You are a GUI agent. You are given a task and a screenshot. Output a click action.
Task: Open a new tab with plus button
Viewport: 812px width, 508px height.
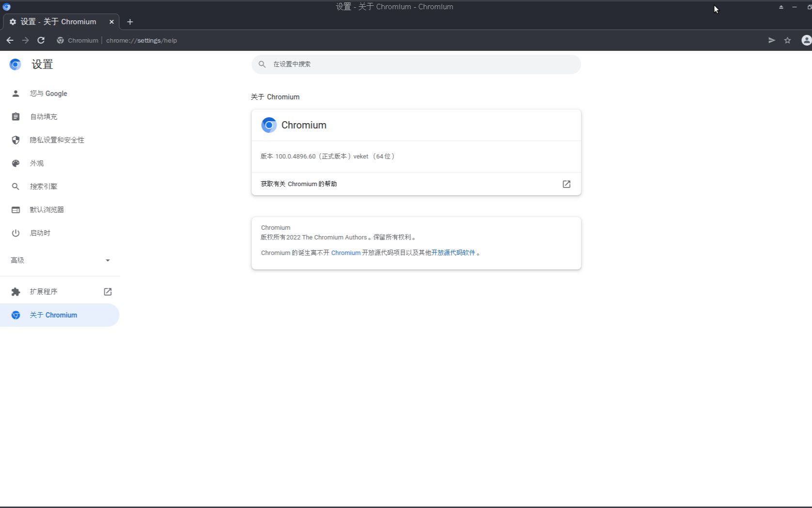pyautogui.click(x=130, y=22)
